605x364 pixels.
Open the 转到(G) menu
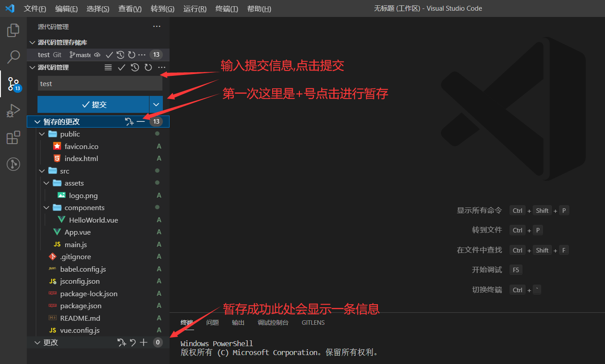click(x=162, y=8)
